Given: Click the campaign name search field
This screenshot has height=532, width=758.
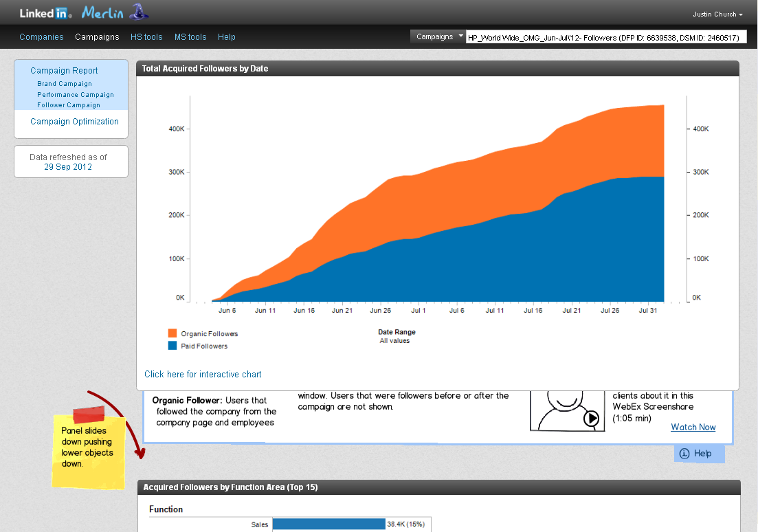Looking at the screenshot, I should (x=605, y=38).
